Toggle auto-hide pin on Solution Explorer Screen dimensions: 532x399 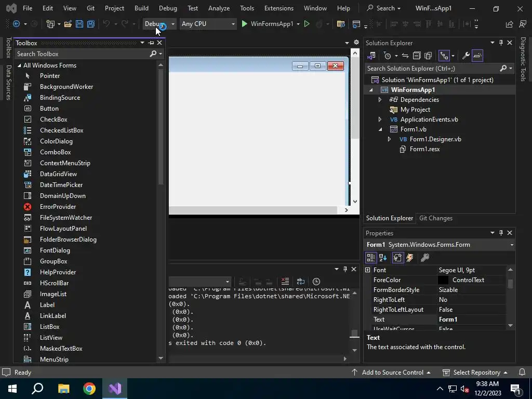click(x=501, y=43)
